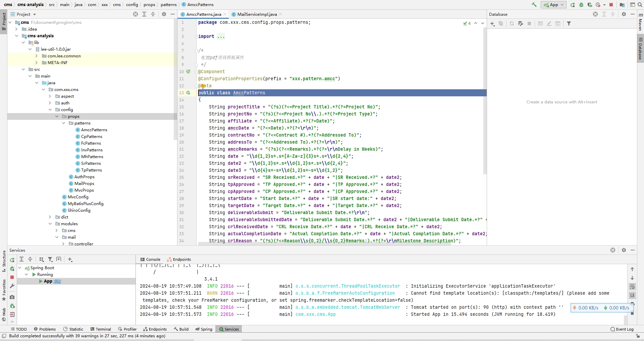
Task: Stop the running App via red square
Action: tap(611, 5)
